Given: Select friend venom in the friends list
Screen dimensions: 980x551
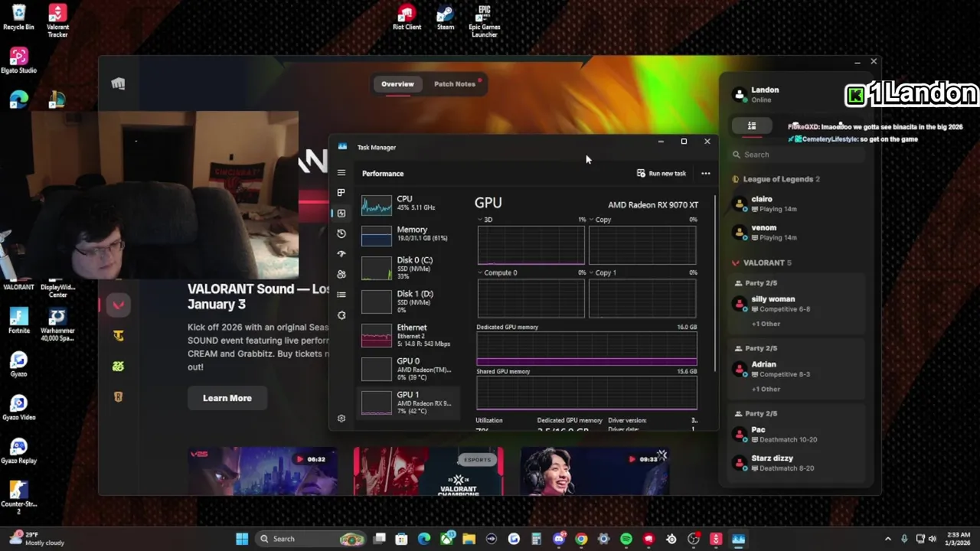Looking at the screenshot, I should [x=796, y=233].
